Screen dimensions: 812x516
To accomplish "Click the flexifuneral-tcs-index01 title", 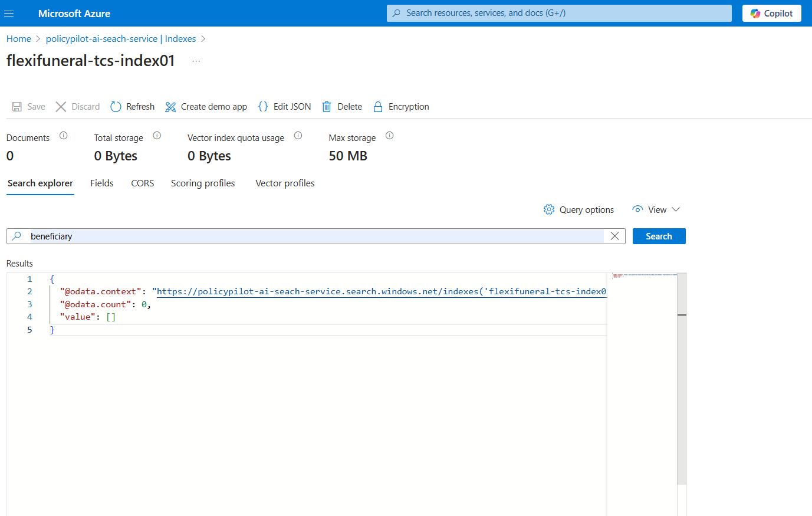I will pos(91,61).
